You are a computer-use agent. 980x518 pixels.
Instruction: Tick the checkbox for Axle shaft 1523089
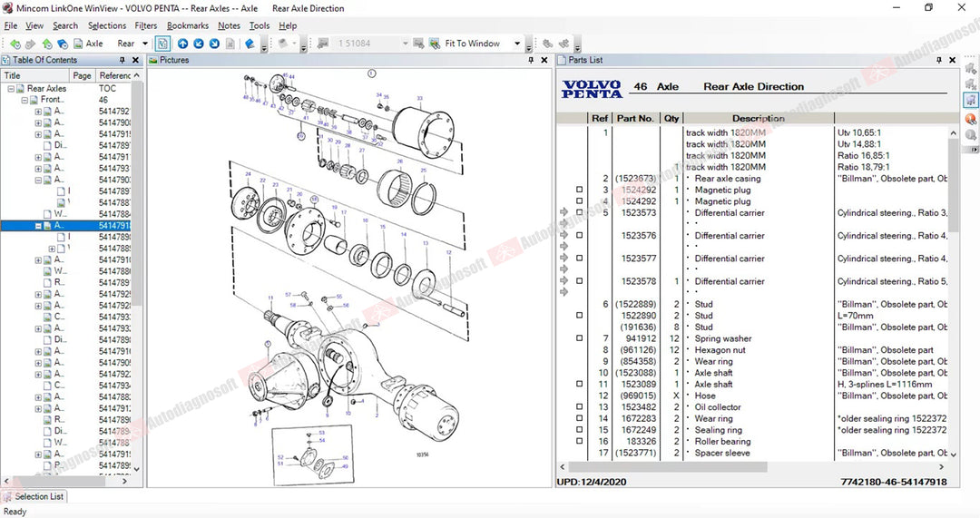(x=579, y=384)
